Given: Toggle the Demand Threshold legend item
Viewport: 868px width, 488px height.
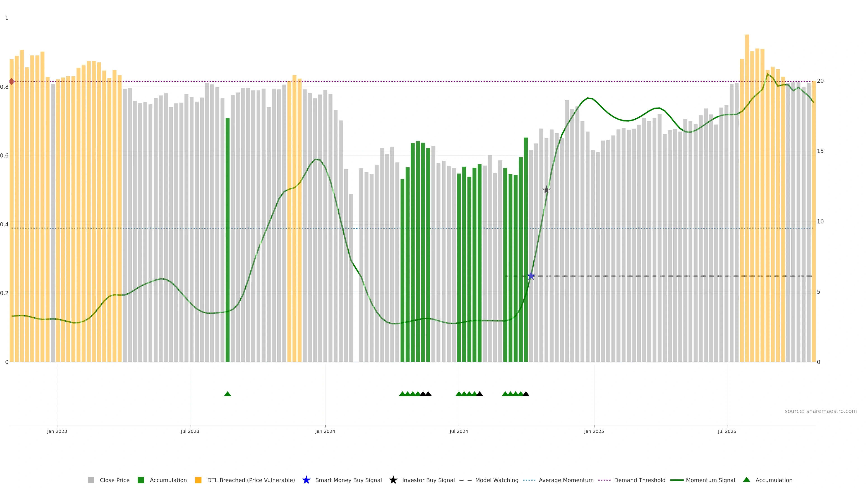Looking at the screenshot, I should tap(639, 480).
